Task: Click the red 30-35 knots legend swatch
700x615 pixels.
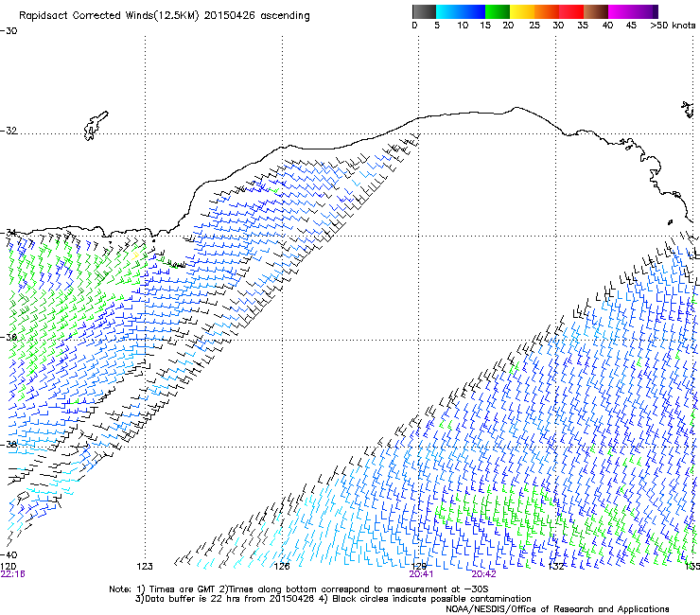Action: click(571, 11)
